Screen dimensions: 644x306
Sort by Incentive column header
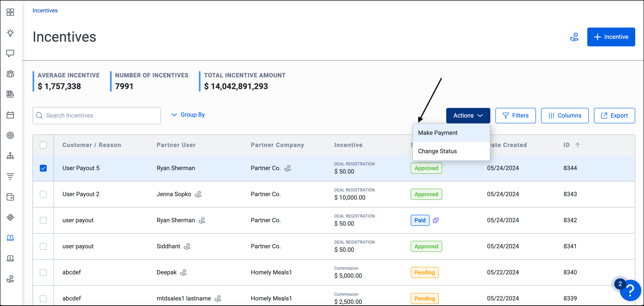point(348,145)
